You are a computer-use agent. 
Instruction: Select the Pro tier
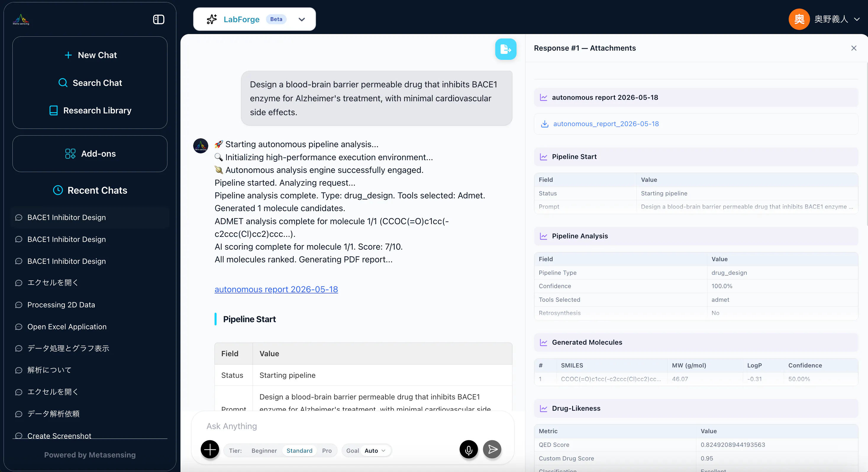[327, 451]
